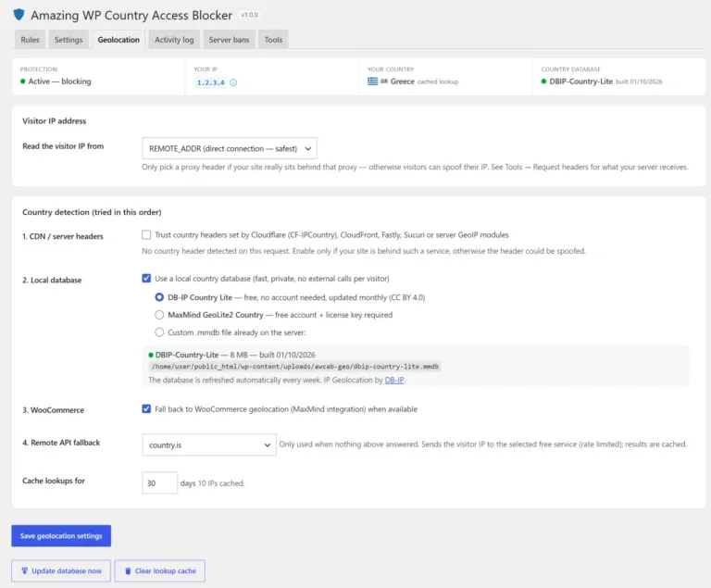
Task: Open the Activity log tab
Action: pyautogui.click(x=174, y=40)
